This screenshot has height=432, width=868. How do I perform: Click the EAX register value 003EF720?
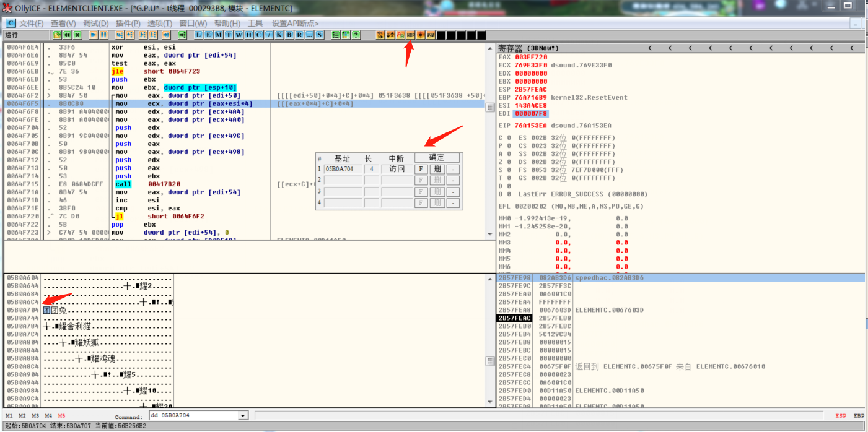pos(531,57)
